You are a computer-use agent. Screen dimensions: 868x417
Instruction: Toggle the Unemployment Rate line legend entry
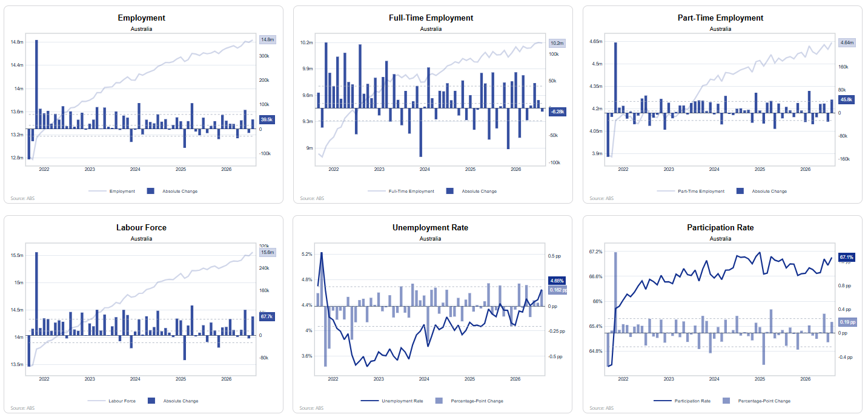click(x=392, y=401)
